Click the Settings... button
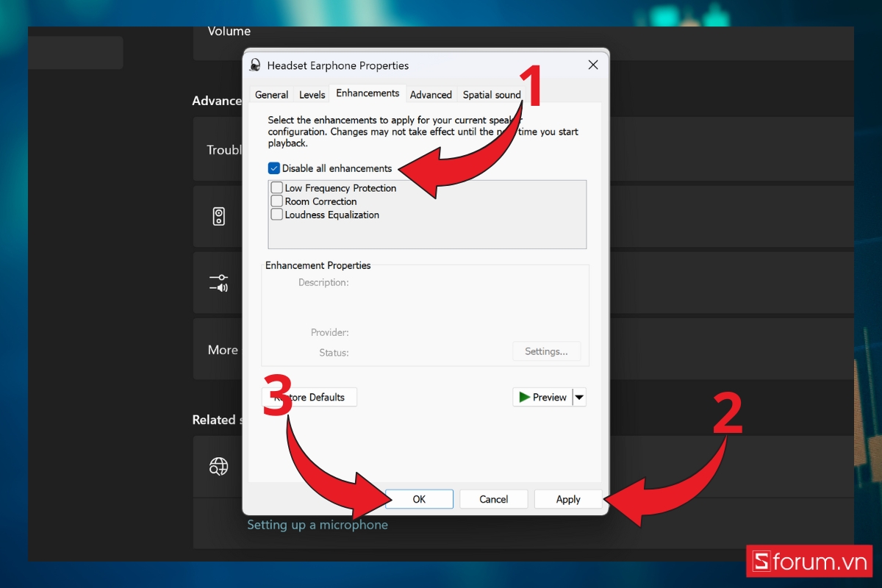Viewport: 882px width, 588px height. (546, 351)
